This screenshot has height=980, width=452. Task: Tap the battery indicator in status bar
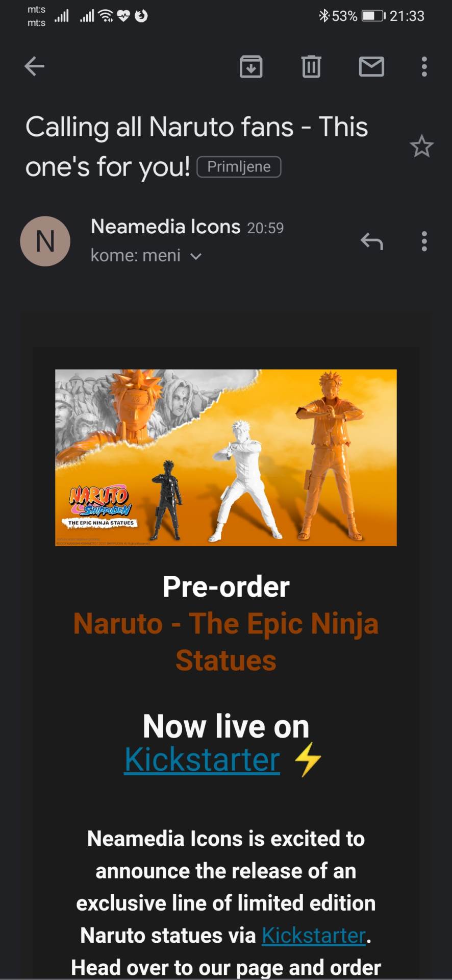click(374, 16)
